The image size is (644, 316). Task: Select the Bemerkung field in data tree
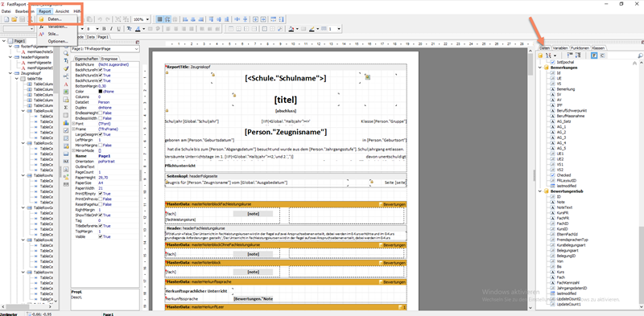[566, 89]
